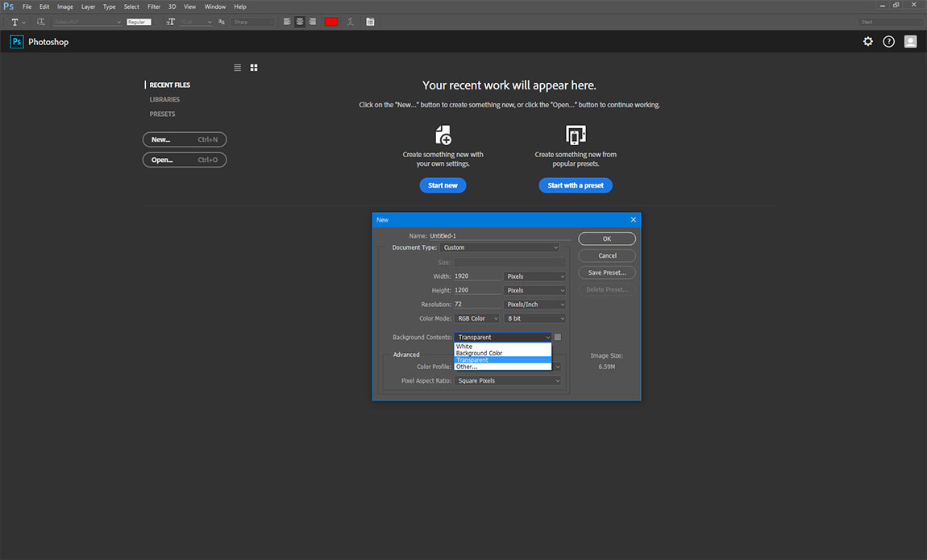Viewport: 927px width, 560px height.
Task: Open the Window menu
Action: pyautogui.click(x=215, y=6)
